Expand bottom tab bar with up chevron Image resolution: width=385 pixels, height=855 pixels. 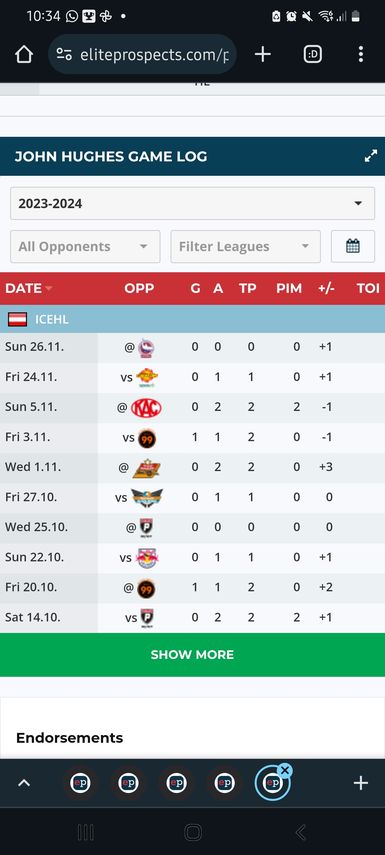[x=24, y=784]
